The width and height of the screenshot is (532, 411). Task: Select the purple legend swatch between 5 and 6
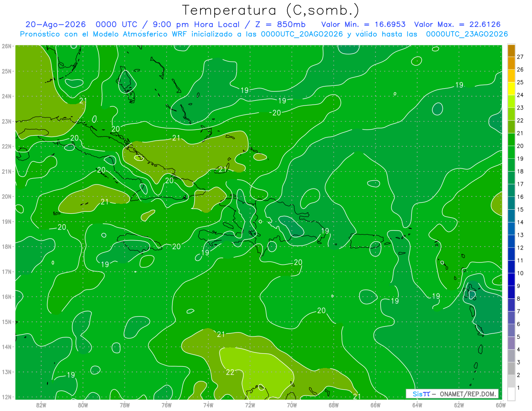tap(512, 330)
